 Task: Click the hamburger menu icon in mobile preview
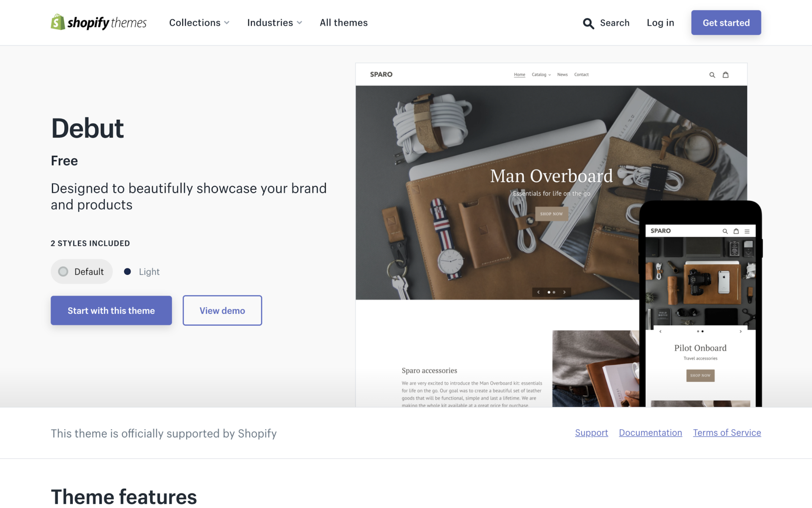pos(747,231)
